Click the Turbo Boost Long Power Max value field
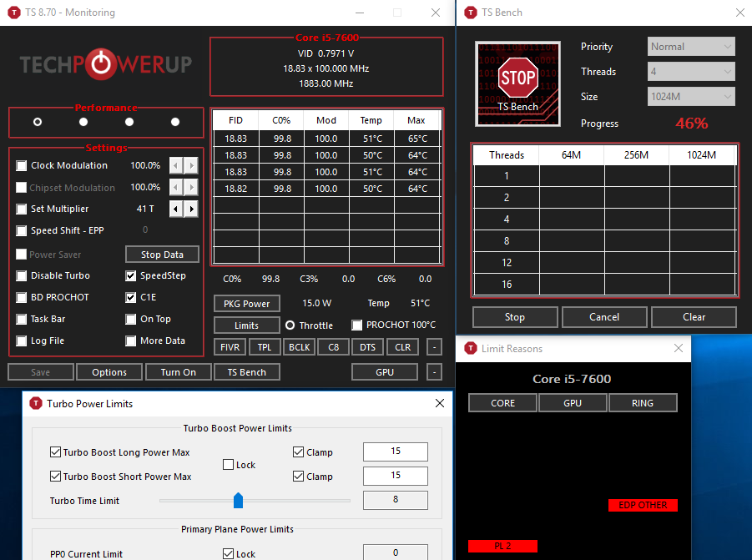This screenshot has height=560, width=752. (395, 452)
